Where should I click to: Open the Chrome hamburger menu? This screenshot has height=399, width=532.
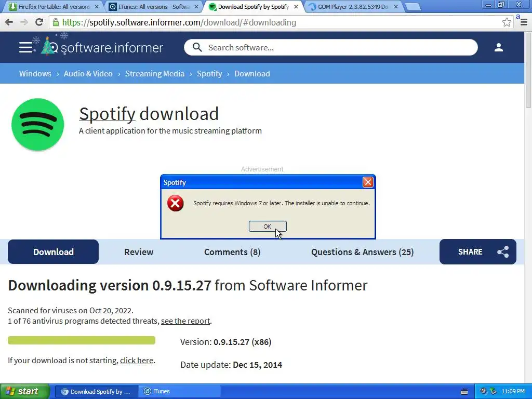coord(524,22)
